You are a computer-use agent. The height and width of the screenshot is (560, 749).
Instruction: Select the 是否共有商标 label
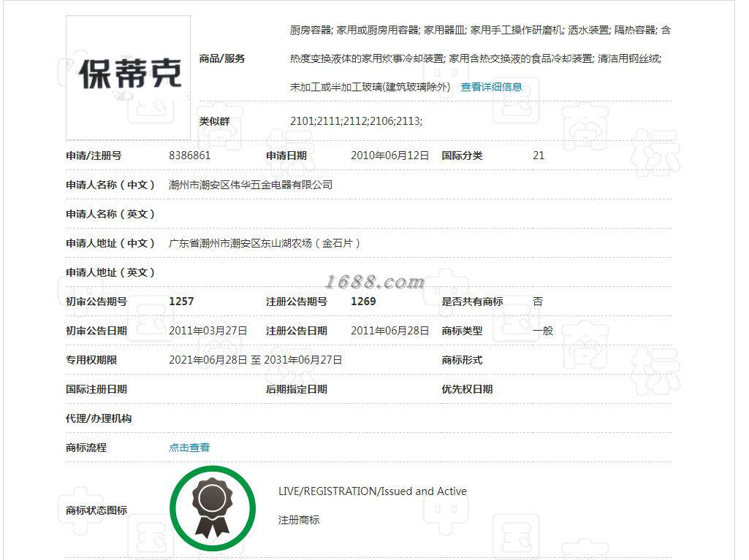point(472,302)
